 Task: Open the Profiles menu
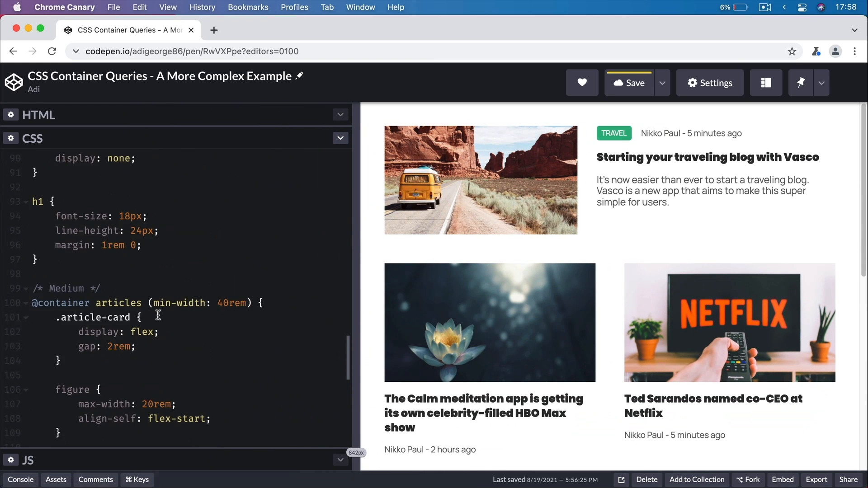coord(294,7)
